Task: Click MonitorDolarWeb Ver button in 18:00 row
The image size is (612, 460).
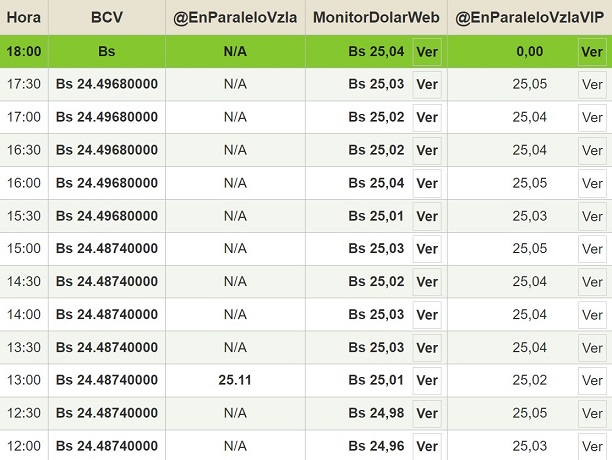Action: click(x=427, y=52)
